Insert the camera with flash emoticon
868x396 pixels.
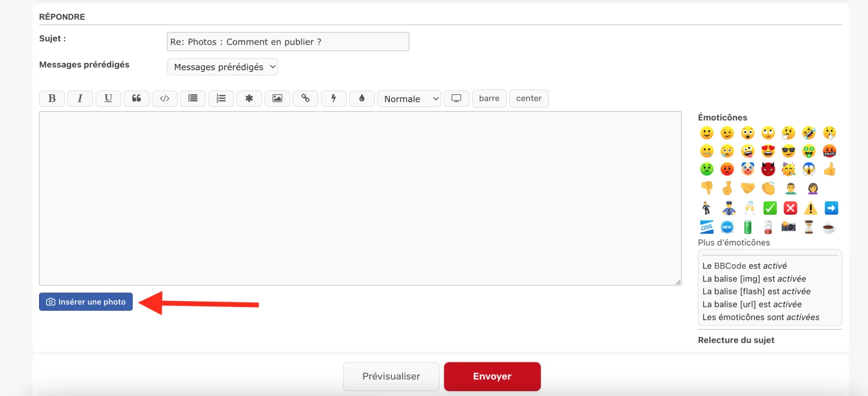[x=788, y=227]
